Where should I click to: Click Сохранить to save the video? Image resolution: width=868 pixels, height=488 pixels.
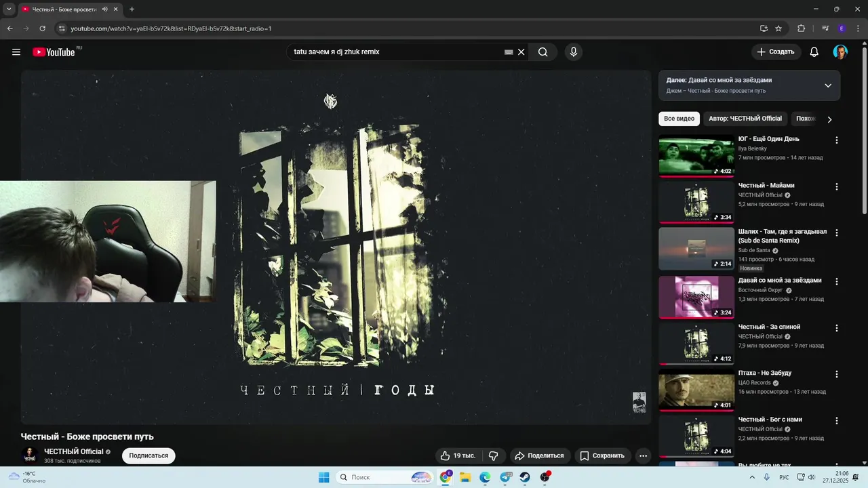click(602, 455)
